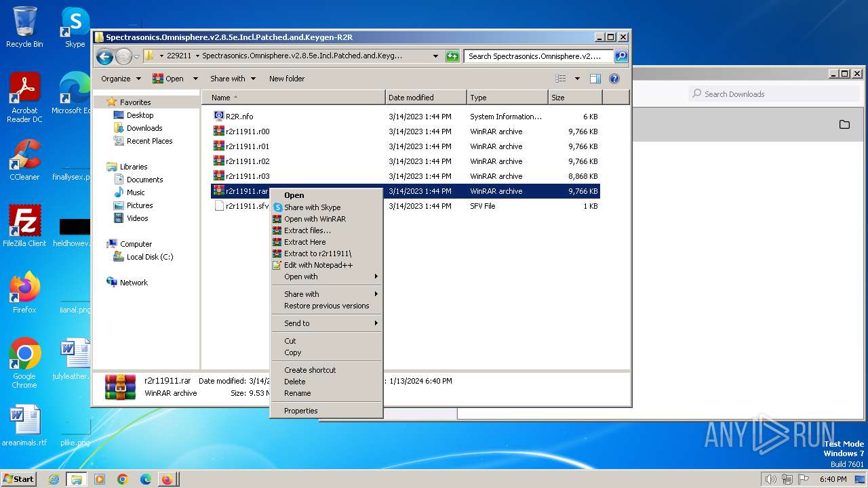Expand the Share with submenu in context menu

[x=327, y=294]
